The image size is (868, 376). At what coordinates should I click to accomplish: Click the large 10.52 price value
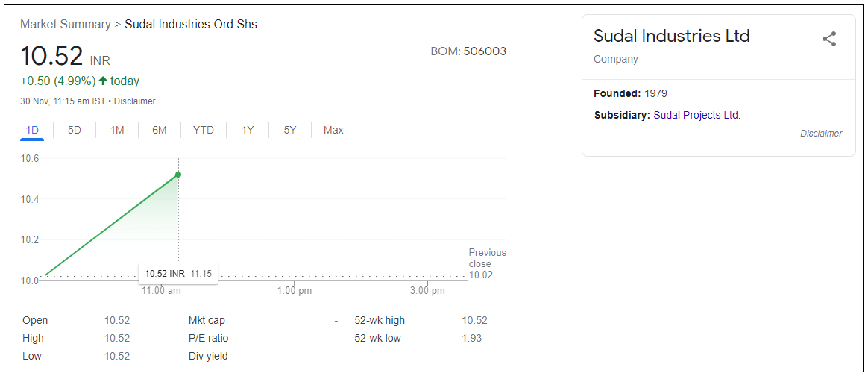click(x=51, y=56)
